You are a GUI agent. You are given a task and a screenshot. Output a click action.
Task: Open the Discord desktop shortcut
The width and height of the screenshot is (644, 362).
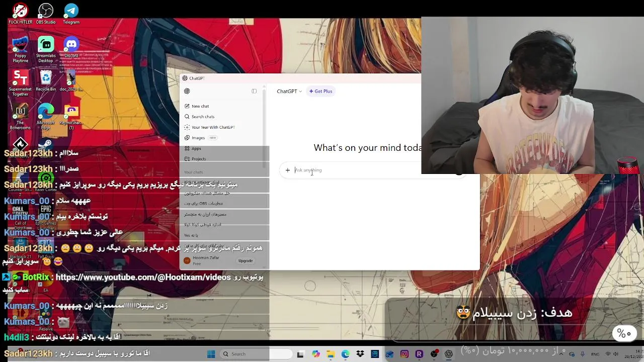click(71, 48)
